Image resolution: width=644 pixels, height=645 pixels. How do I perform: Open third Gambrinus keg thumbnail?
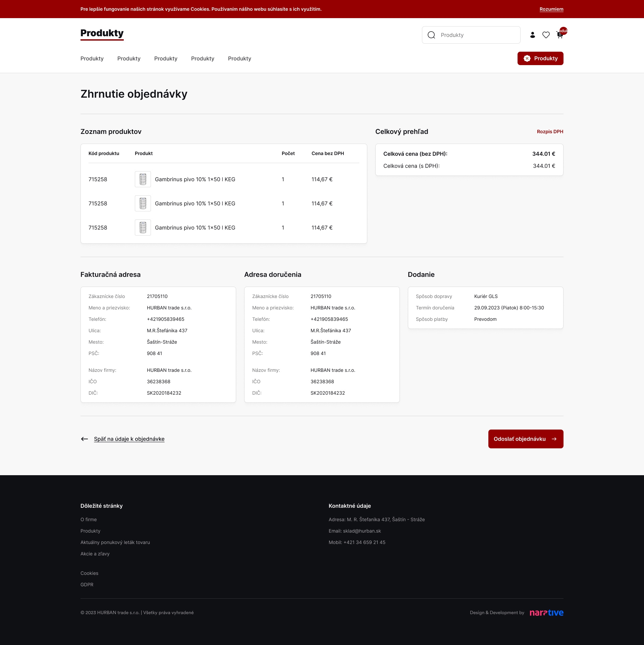(143, 228)
